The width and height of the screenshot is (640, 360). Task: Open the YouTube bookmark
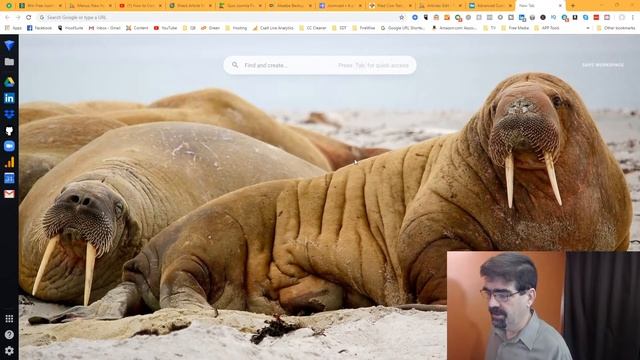click(x=165, y=28)
